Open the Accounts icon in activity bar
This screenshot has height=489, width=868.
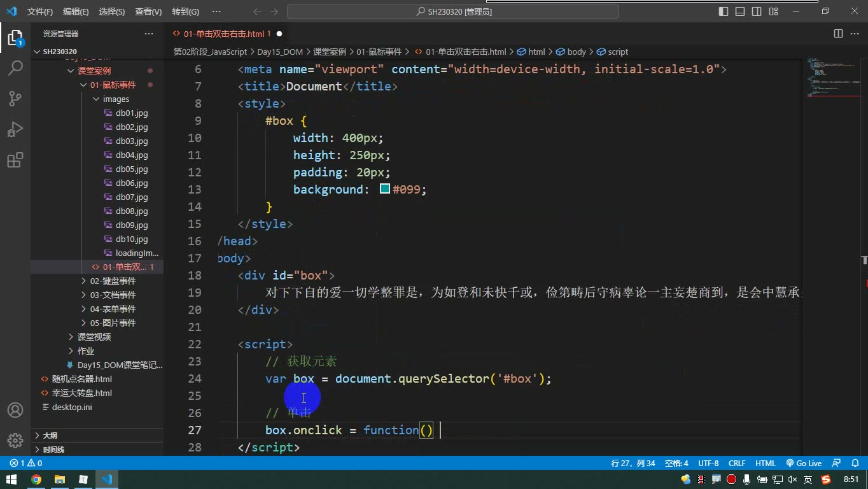tap(15, 410)
